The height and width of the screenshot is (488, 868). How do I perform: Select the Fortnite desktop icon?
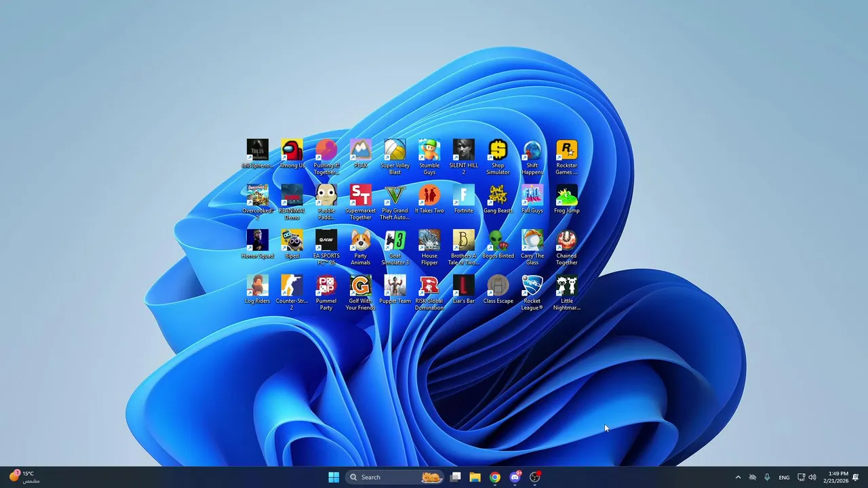click(x=464, y=199)
